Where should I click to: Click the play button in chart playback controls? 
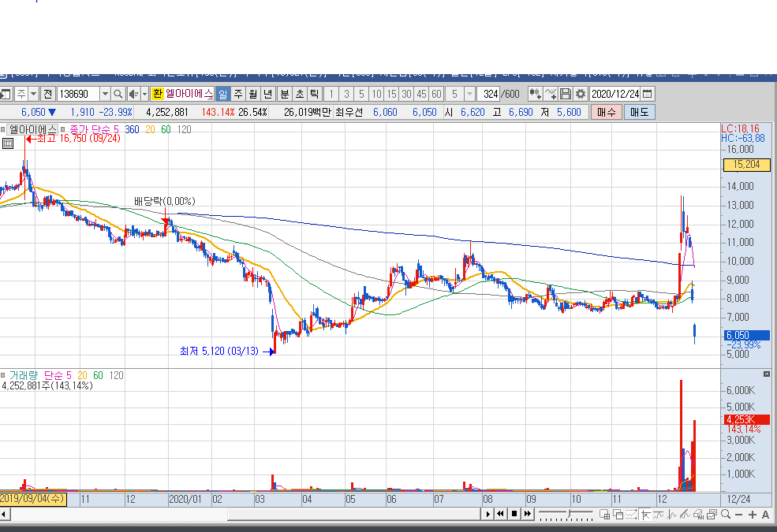[x=488, y=514]
